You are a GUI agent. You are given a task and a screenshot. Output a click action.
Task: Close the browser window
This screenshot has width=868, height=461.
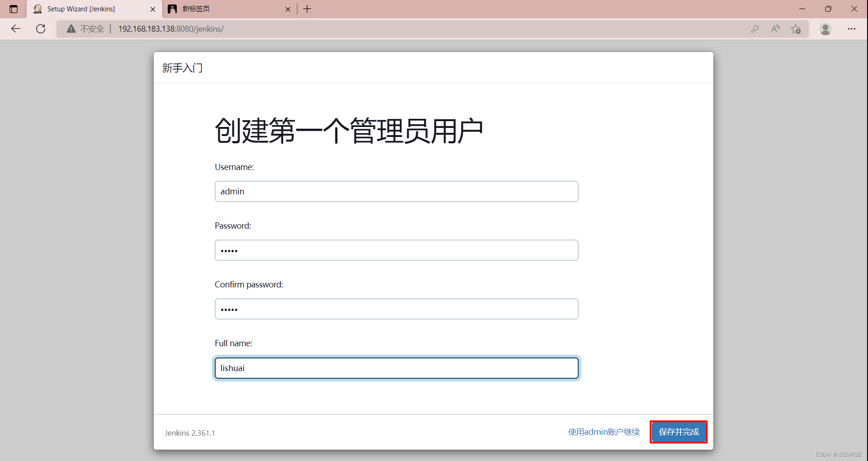click(x=854, y=9)
